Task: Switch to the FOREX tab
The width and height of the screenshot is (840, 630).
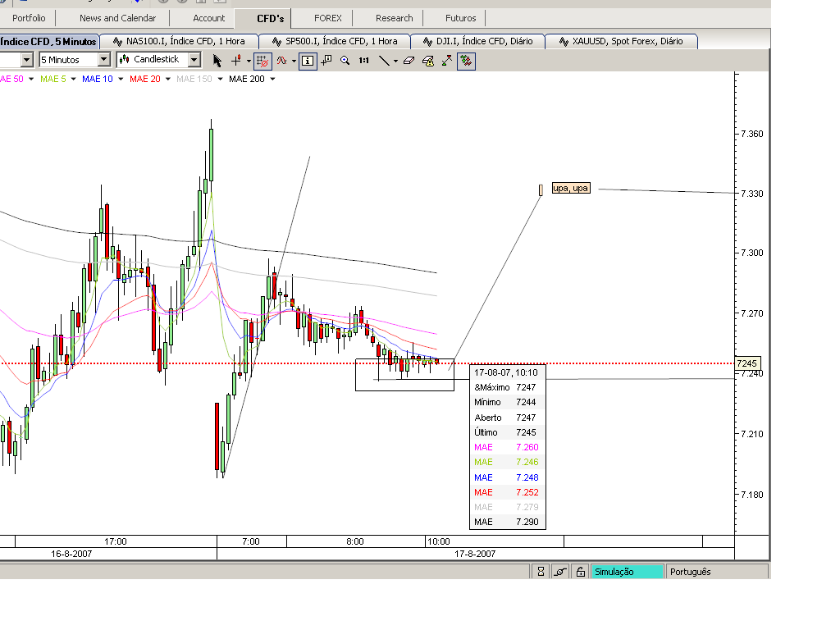Action: pyautogui.click(x=328, y=18)
